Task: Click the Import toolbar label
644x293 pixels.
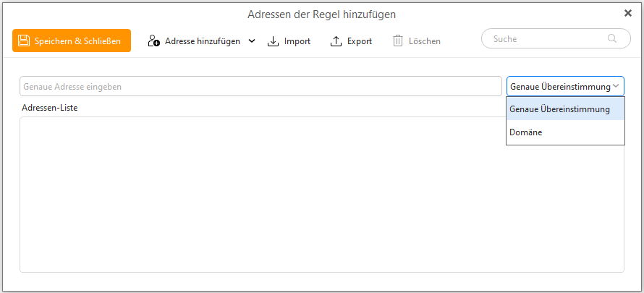Action: point(297,41)
